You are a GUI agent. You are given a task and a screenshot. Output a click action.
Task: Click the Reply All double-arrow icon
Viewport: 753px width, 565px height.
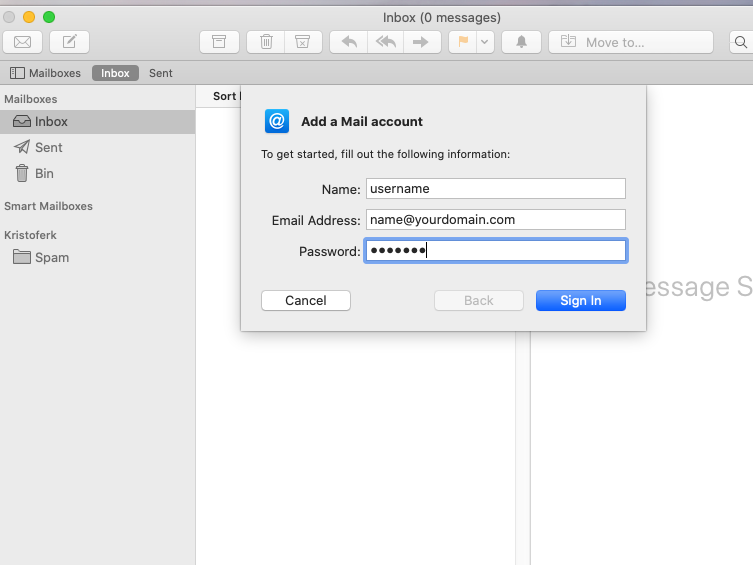coord(385,42)
